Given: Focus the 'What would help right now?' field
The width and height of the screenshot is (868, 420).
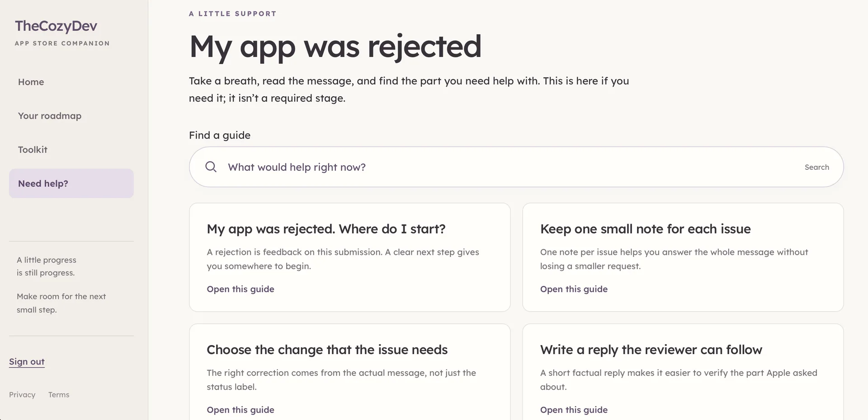Looking at the screenshot, I should click(x=511, y=167).
